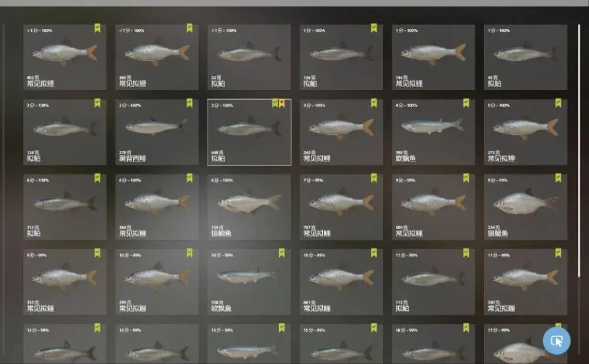Image resolution: width=589 pixels, height=364 pixels.
Task: Click the blue floating cursor button
Action: [557, 340]
